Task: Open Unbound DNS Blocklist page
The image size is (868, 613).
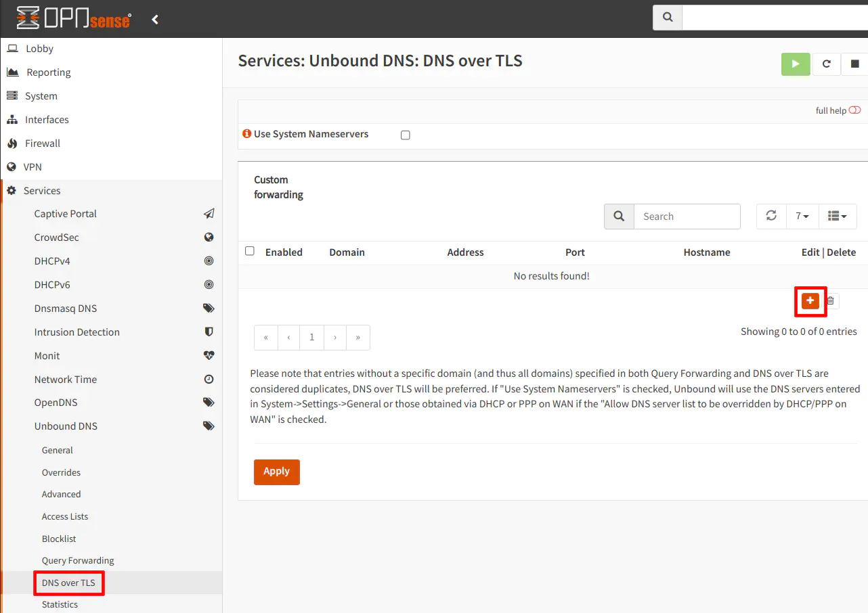Action: click(x=59, y=539)
